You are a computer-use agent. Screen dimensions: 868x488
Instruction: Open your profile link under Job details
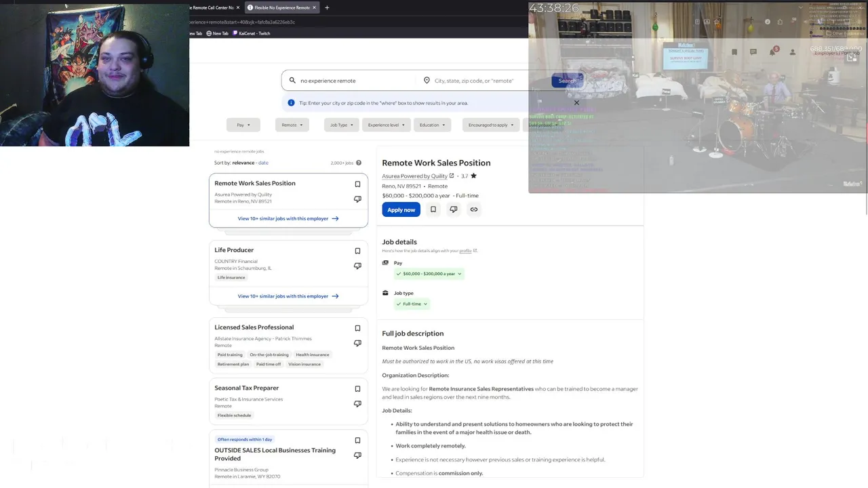tap(465, 251)
